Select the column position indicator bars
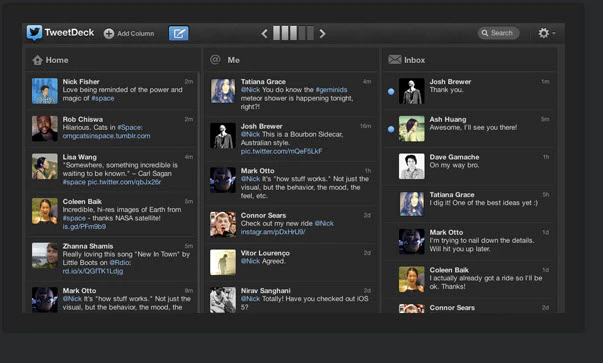Viewport: 603px width, 363px height. (293, 33)
